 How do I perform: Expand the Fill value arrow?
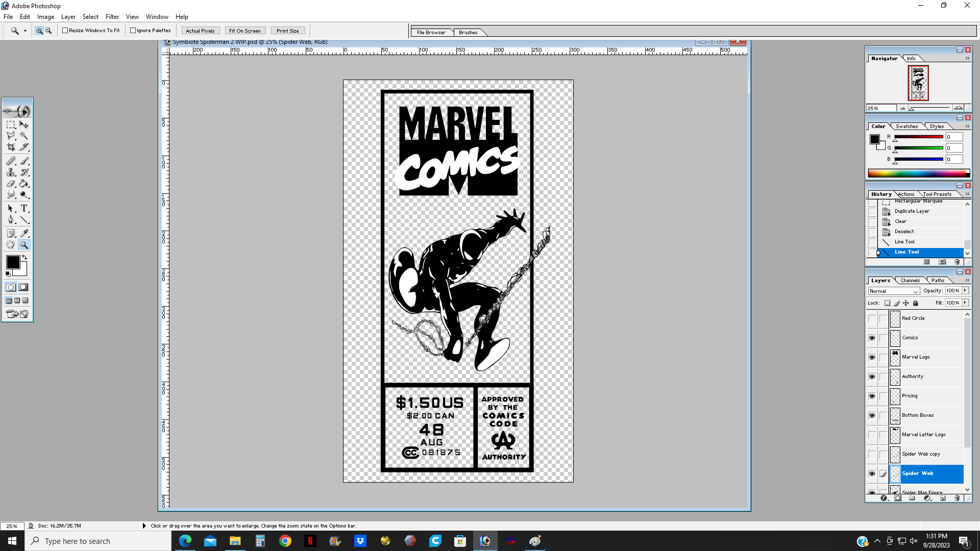pyautogui.click(x=965, y=303)
